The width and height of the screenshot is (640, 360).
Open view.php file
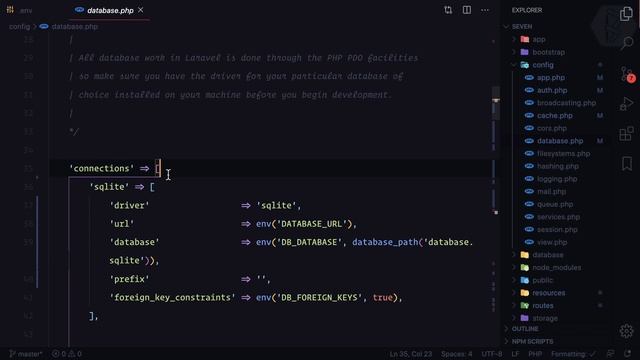point(552,242)
